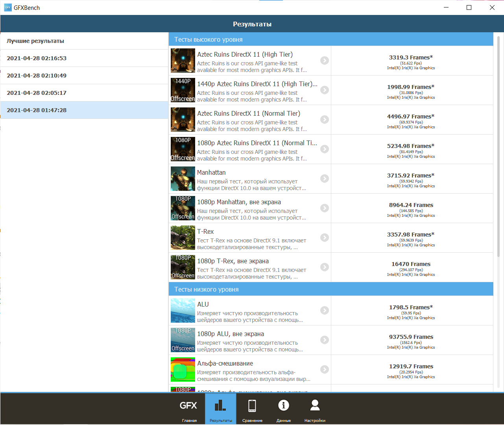Expand details arrow for 1440p Aztec Ruins High Tier
Viewport: 504px width, 425px height.
(x=325, y=90)
